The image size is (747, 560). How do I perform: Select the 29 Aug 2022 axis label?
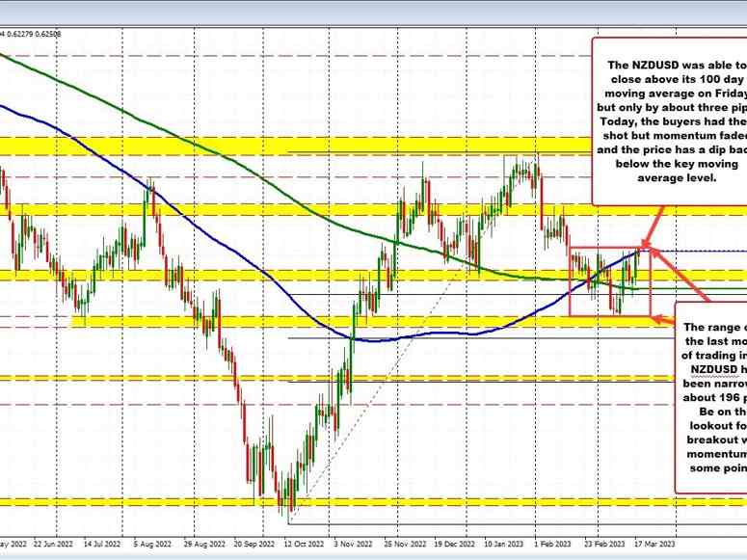click(x=205, y=544)
